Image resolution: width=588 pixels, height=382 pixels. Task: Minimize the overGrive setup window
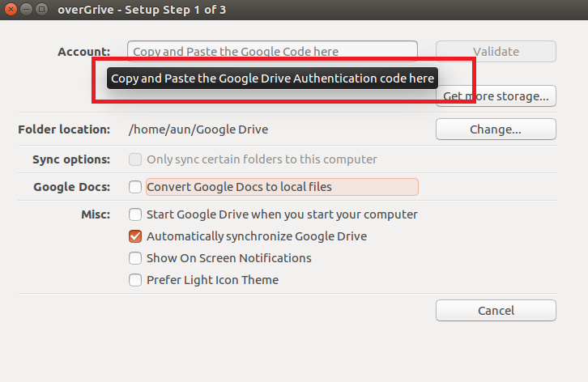pyautogui.click(x=26, y=9)
